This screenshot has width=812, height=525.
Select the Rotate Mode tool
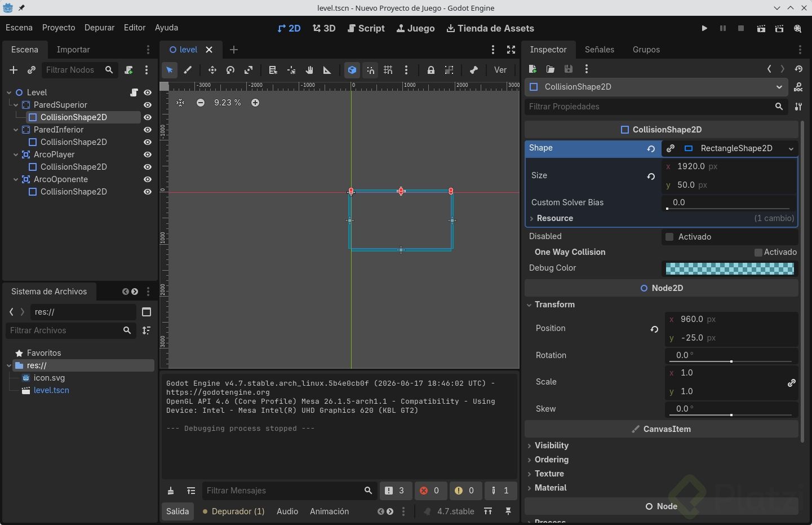[x=230, y=70]
